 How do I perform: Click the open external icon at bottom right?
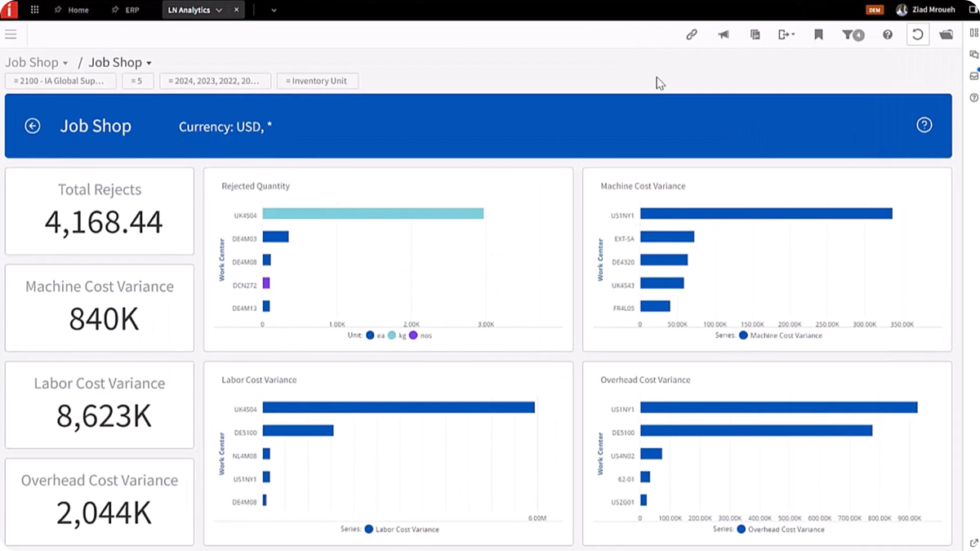click(x=973, y=542)
